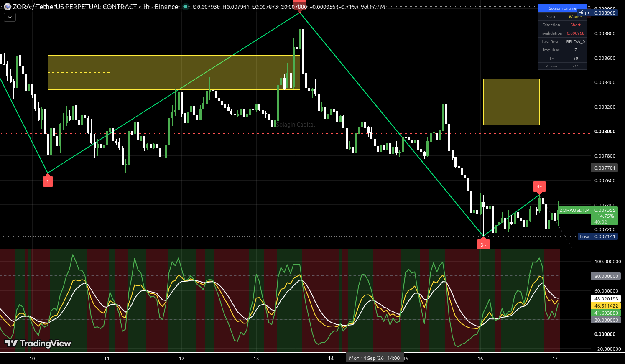The height and width of the screenshot is (364, 625).
Task: Open symbol search via ZORA / TetherUS title
Action: point(75,7)
